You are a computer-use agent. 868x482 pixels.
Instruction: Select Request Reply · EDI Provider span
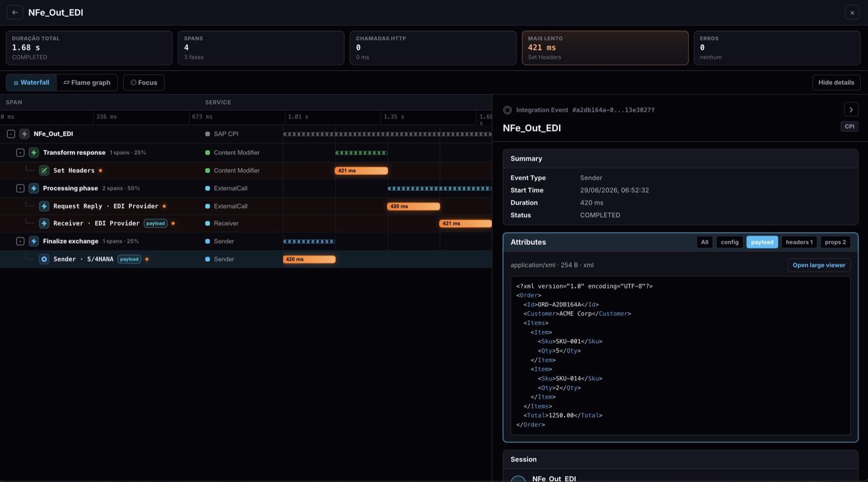point(246,207)
